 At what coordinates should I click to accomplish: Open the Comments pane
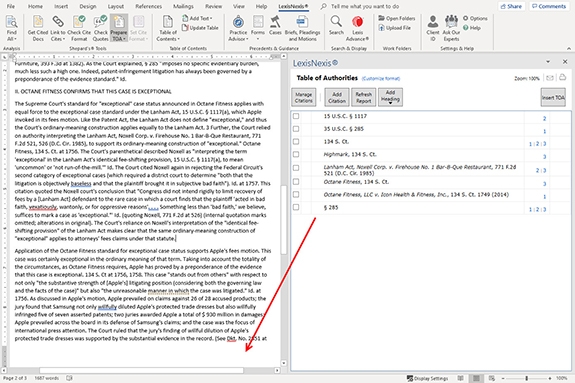[549, 6]
